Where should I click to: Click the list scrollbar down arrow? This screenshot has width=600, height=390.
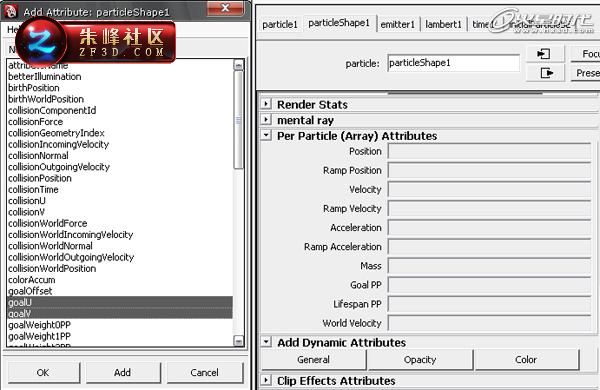(x=238, y=341)
